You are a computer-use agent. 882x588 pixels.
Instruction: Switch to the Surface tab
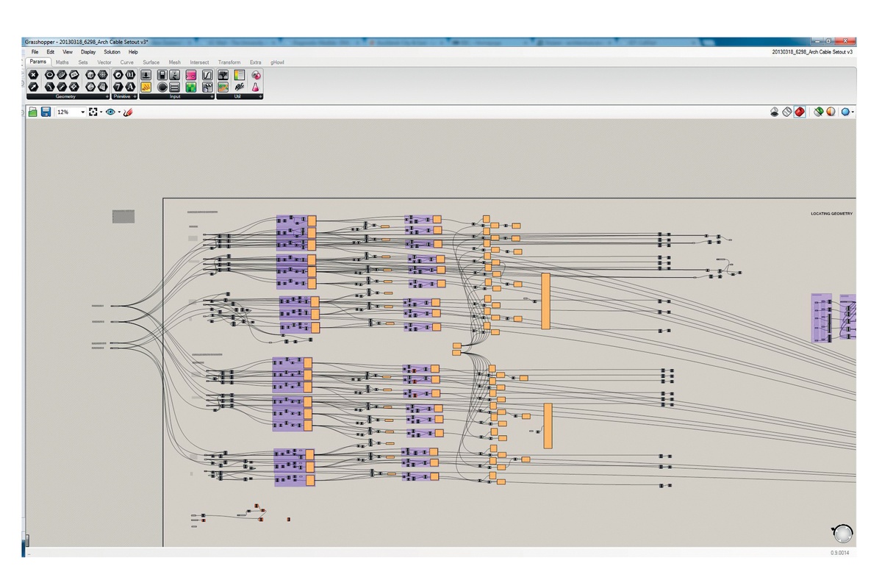(151, 62)
